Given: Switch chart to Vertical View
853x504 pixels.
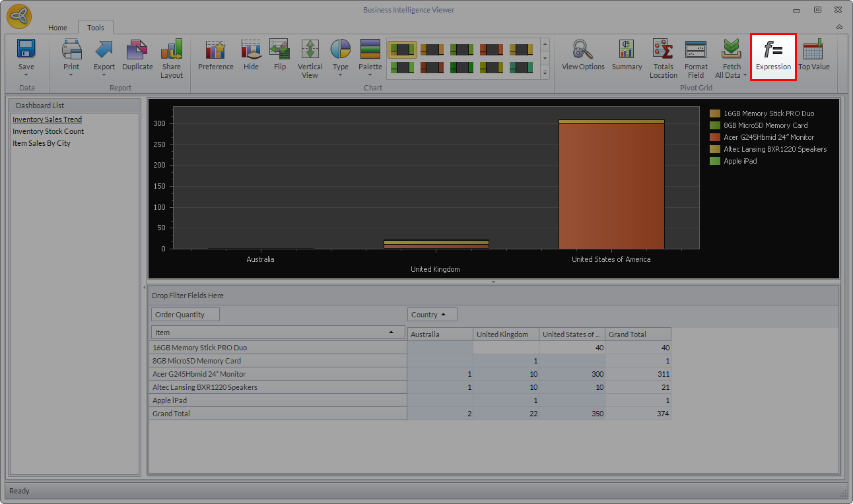Looking at the screenshot, I should 310,58.
